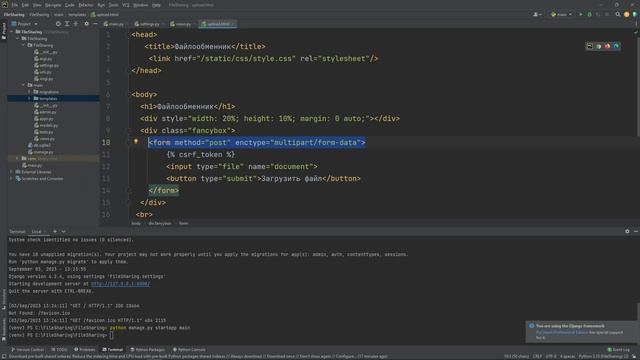This screenshot has height=360, width=640.
Task: Run the current configuration
Action: click(580, 14)
